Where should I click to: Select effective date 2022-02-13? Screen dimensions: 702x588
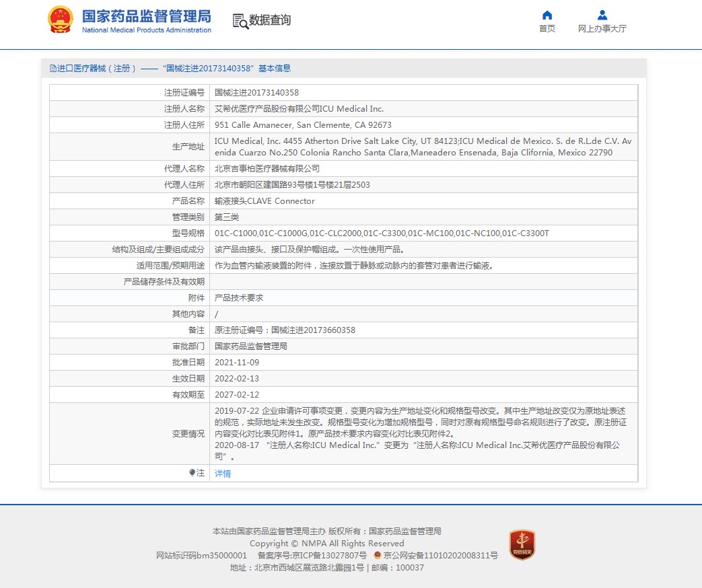(x=237, y=379)
